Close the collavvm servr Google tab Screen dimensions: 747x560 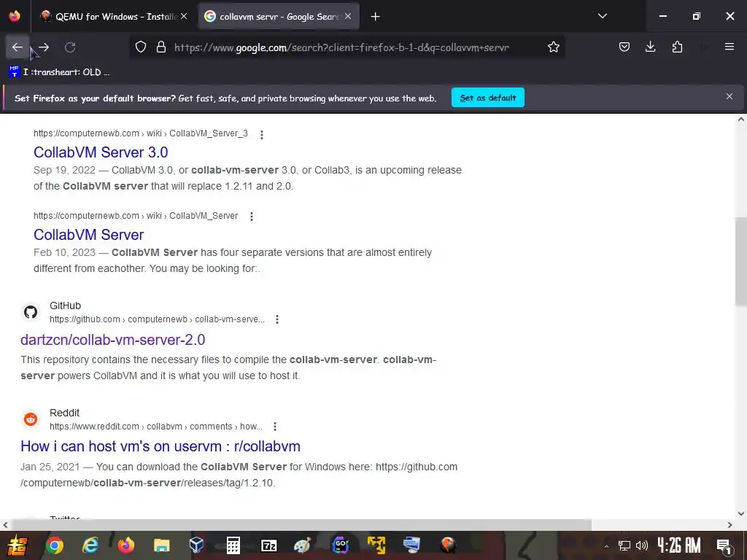348,16
